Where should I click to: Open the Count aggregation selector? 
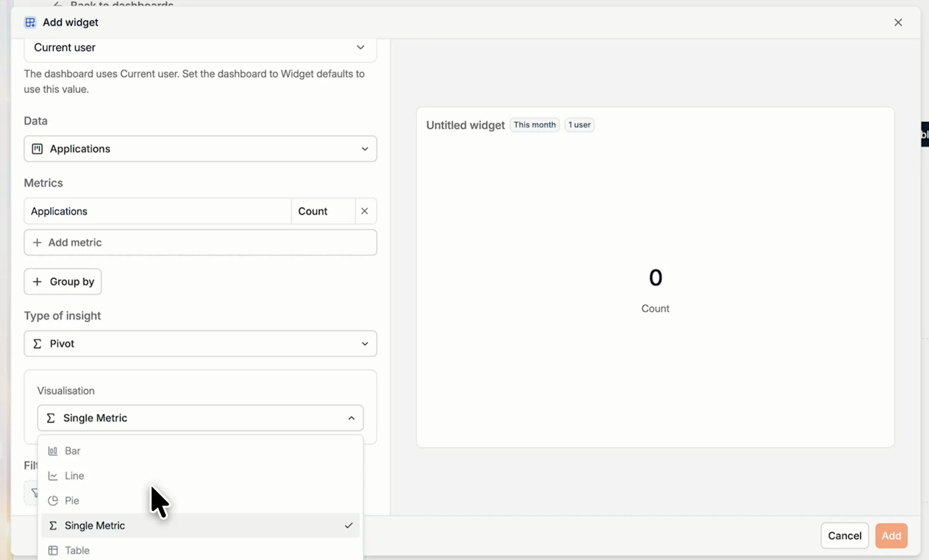coord(323,211)
